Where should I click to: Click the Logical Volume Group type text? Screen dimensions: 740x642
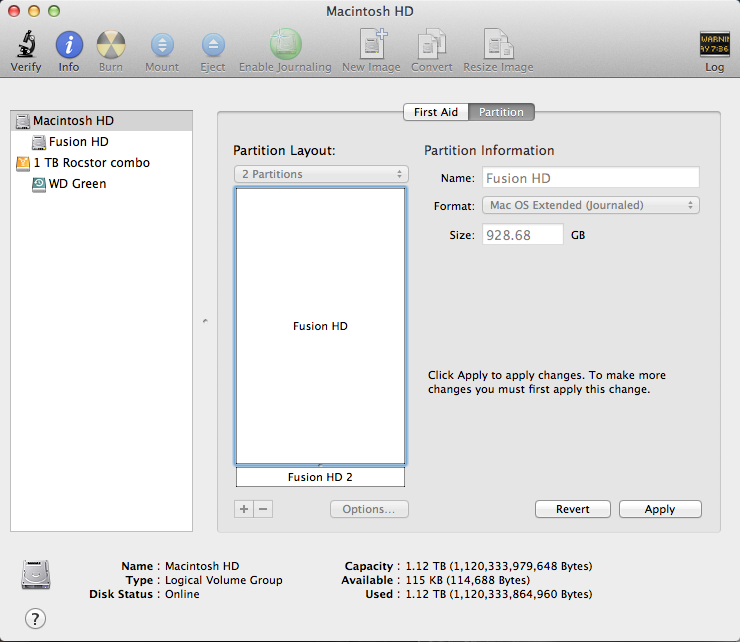click(224, 580)
